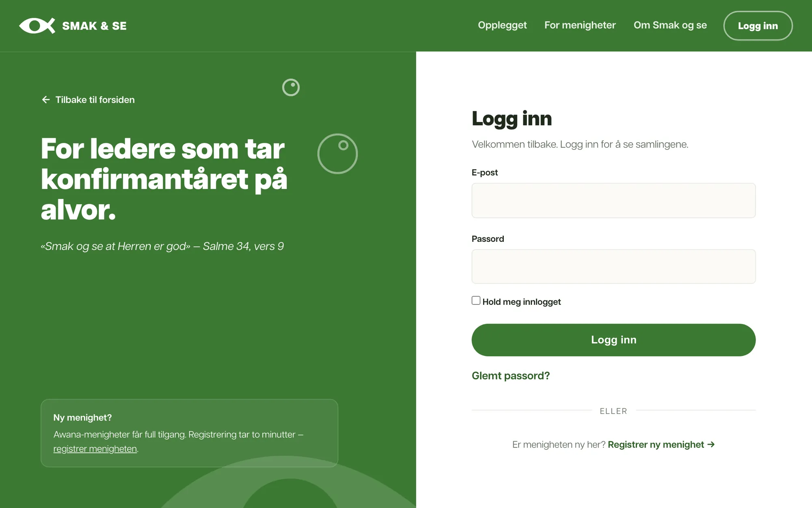Screen dimensions: 812x508
Task: Click the Salme 34 quote text
Action: tap(162, 246)
